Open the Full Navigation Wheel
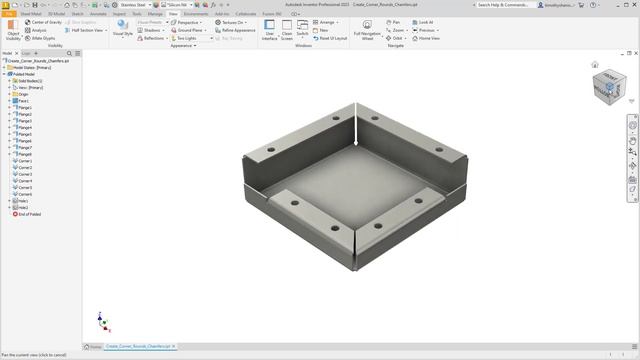640x360 pixels. [367, 30]
